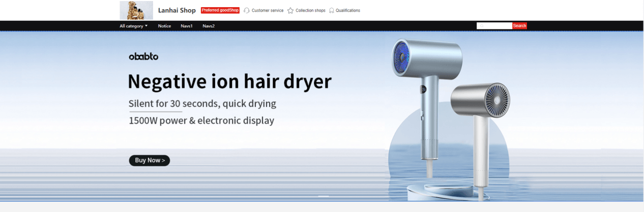Click the Customer service headset icon
The width and height of the screenshot is (644, 212).
247,11
